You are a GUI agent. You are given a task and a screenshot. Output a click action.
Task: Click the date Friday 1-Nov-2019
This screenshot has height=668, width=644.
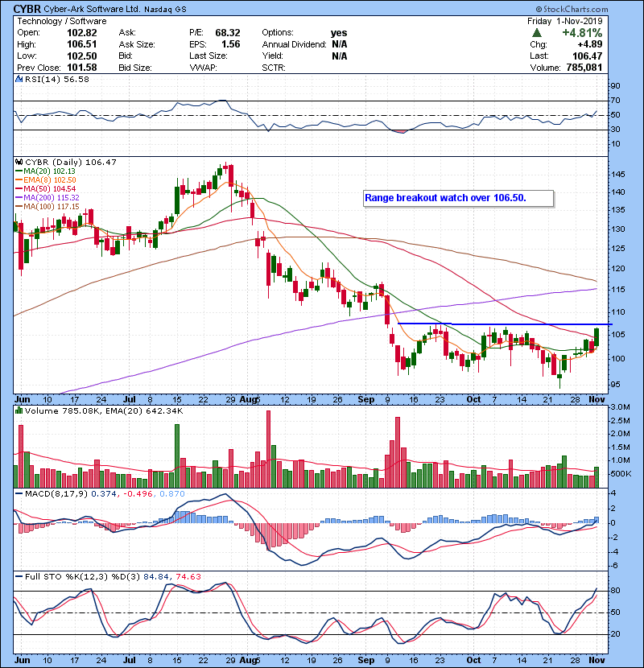[x=565, y=21]
